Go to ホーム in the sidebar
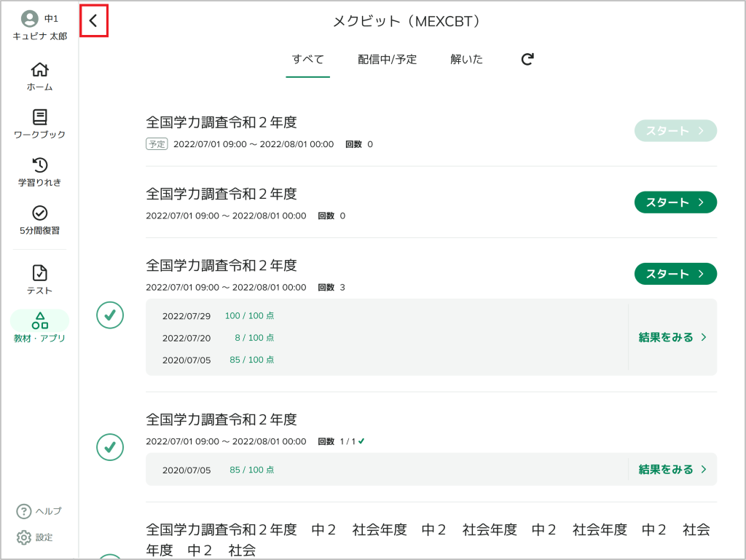This screenshot has width=746, height=560. click(x=39, y=76)
